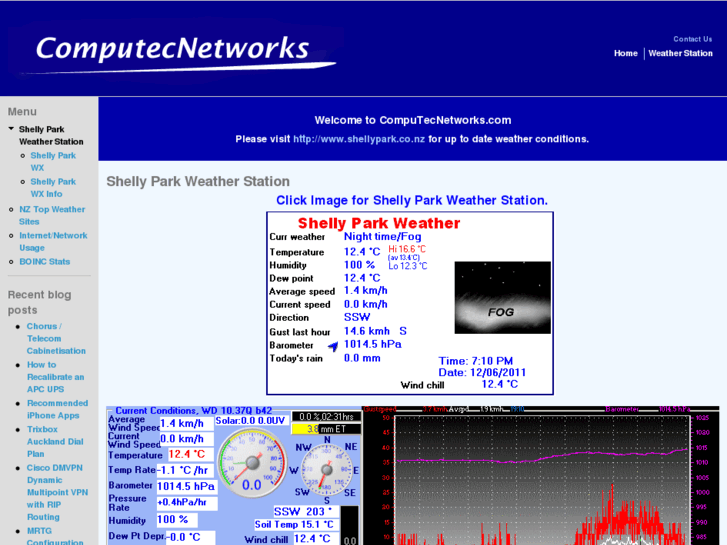Click the Time: 7:10 PM text

(x=476, y=361)
